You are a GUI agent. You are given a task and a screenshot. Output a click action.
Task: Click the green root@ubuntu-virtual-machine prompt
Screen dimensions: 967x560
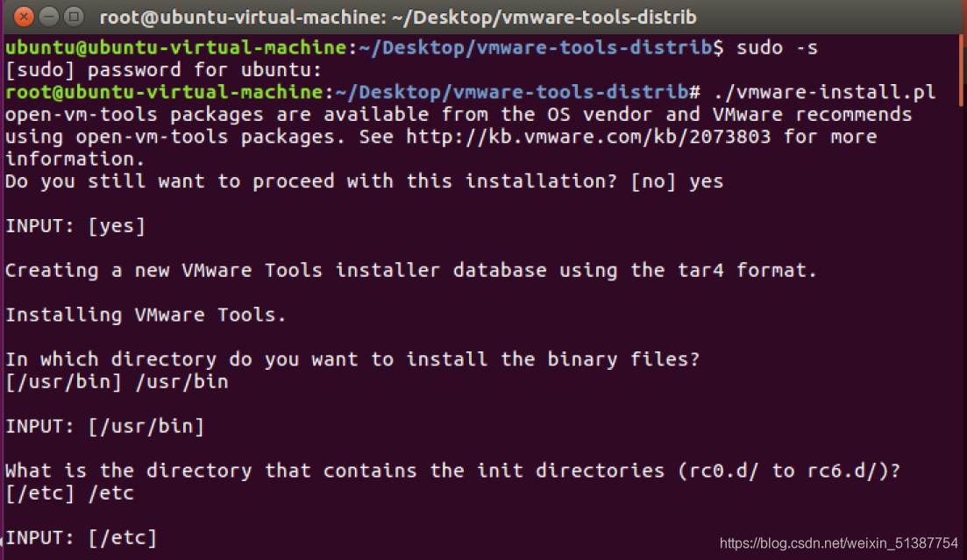[165, 92]
